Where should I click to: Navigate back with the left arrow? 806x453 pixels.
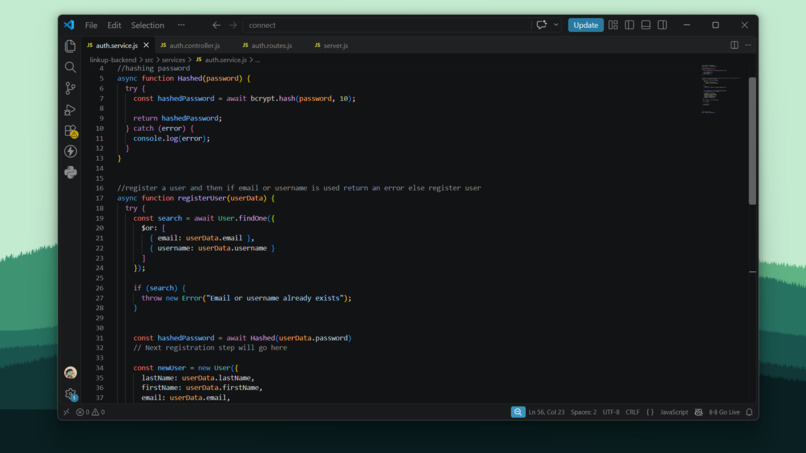(x=216, y=25)
